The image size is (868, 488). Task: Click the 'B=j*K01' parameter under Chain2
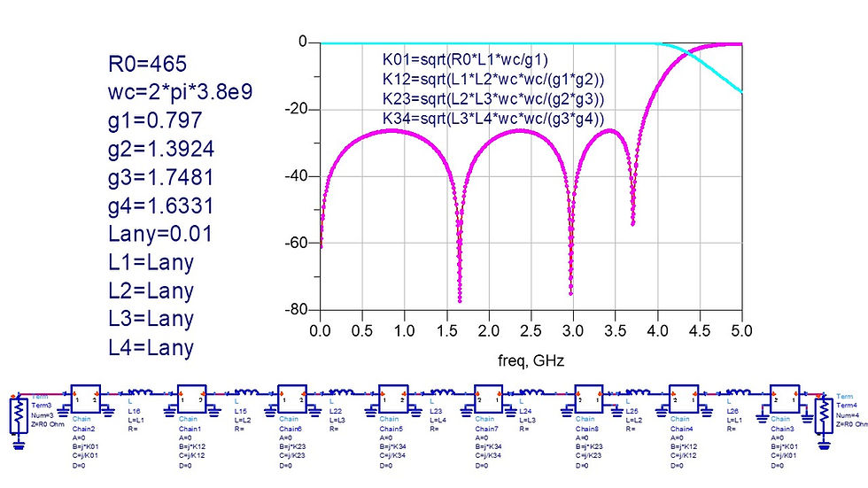(x=85, y=446)
